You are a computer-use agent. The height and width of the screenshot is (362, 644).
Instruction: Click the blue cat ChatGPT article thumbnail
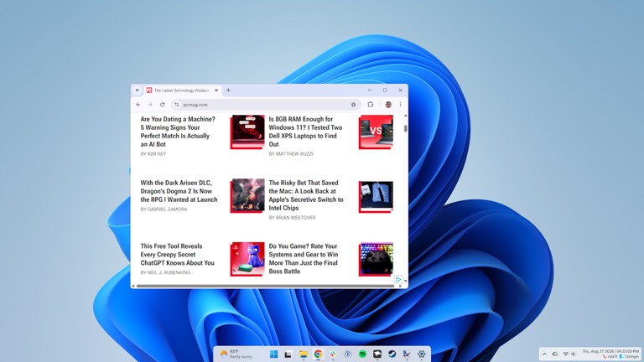click(x=247, y=259)
